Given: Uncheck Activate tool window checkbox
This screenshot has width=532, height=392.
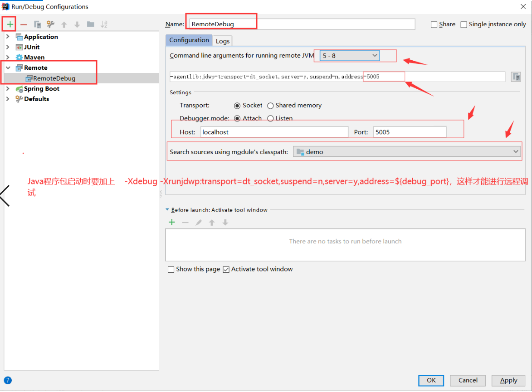Looking at the screenshot, I should point(226,270).
